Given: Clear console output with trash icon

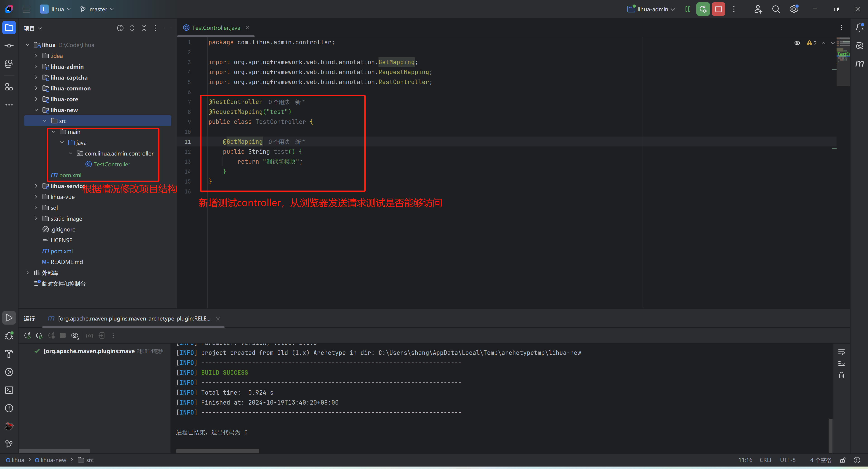Looking at the screenshot, I should click(x=841, y=375).
